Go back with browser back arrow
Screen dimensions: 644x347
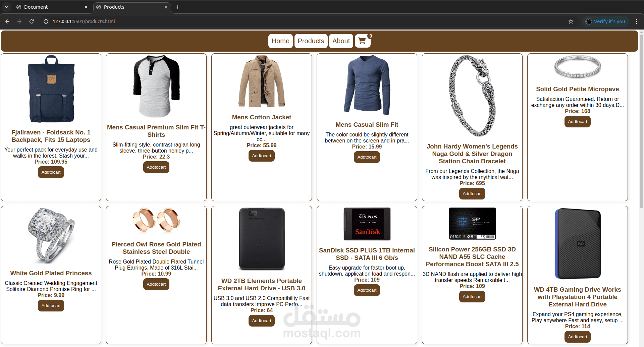pos(7,21)
